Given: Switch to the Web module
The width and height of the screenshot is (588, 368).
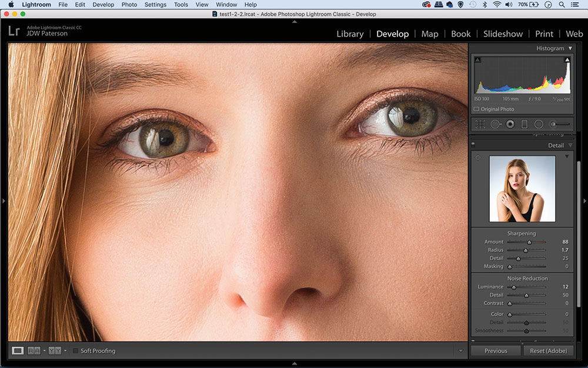Looking at the screenshot, I should pyautogui.click(x=574, y=34).
